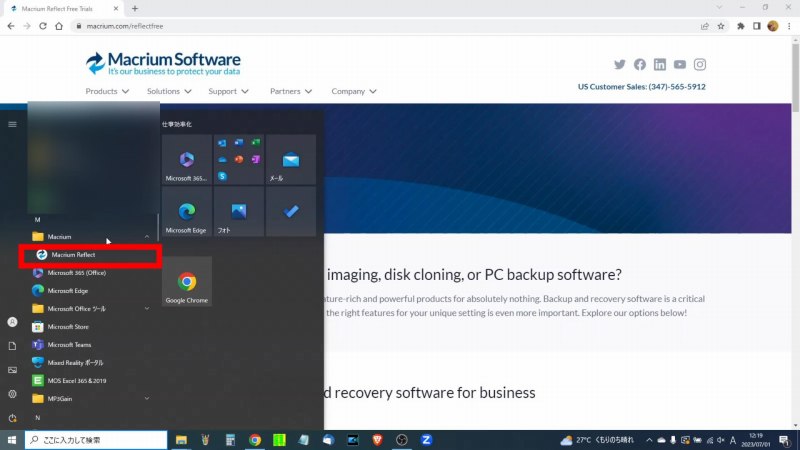Click the taskbar search box
This screenshot has width=800, height=450.
click(x=96, y=440)
